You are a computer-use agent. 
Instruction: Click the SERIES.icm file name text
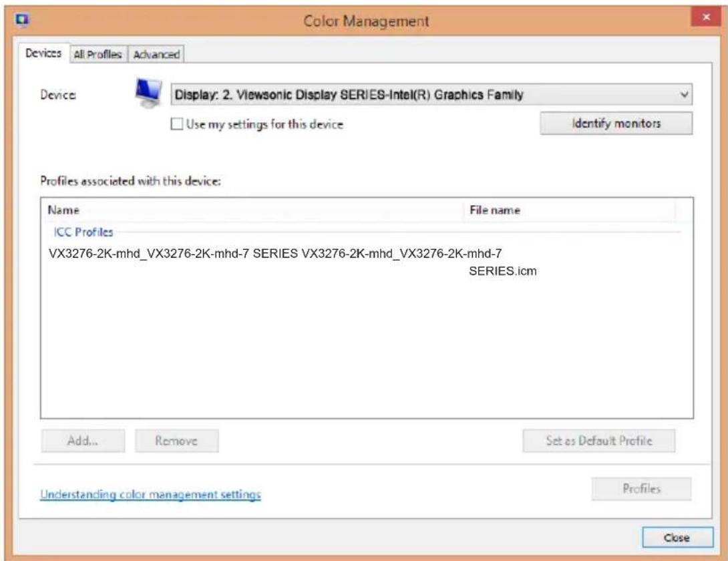[503, 271]
